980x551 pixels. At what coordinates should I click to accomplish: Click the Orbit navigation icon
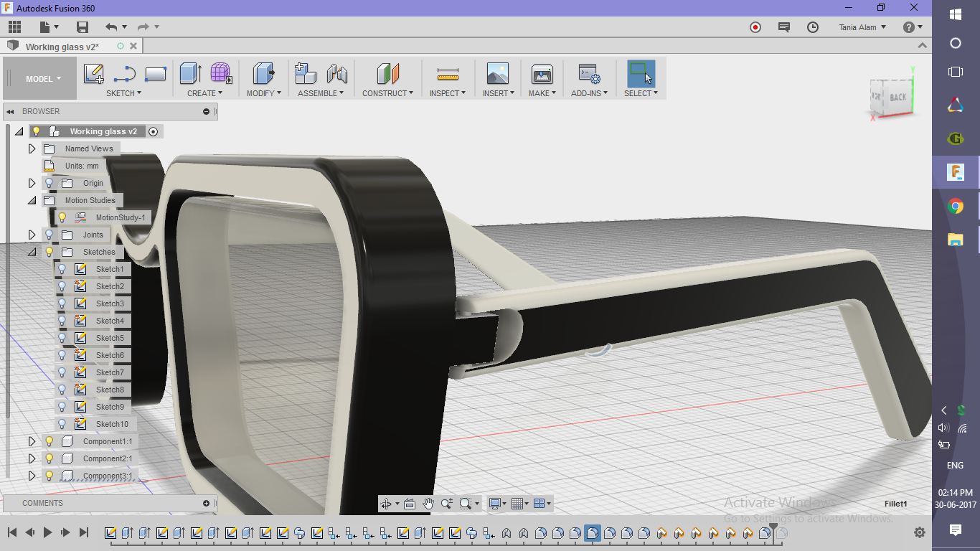point(385,504)
